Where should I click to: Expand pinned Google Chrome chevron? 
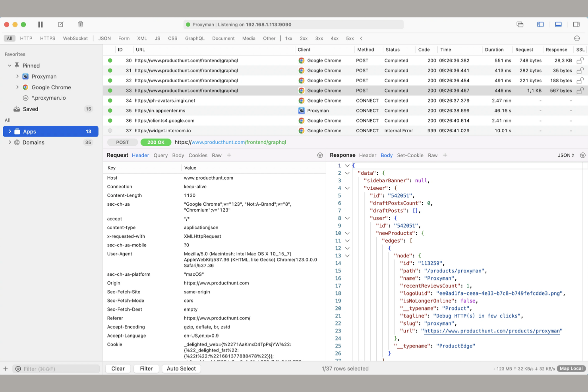17,87
